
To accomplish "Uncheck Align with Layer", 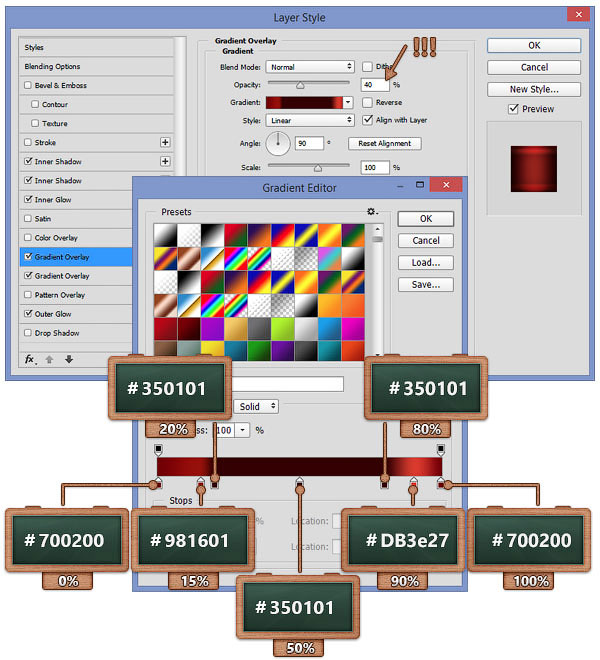I will tap(367, 120).
